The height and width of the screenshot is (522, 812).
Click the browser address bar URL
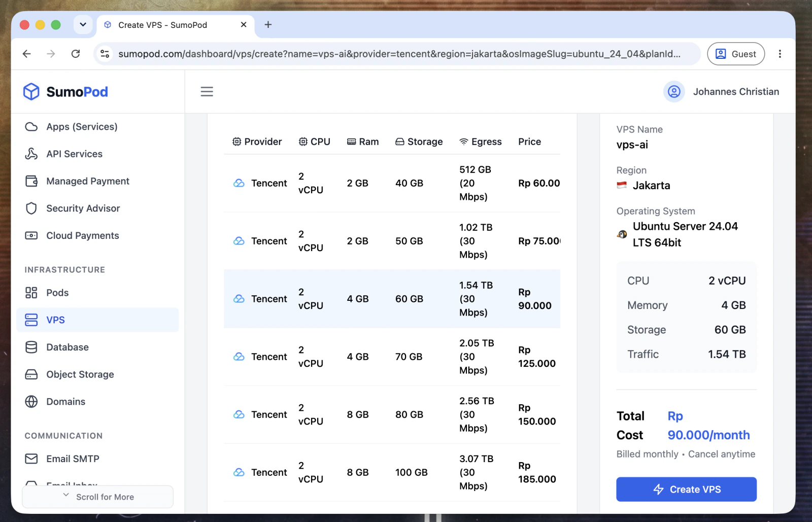pyautogui.click(x=399, y=54)
